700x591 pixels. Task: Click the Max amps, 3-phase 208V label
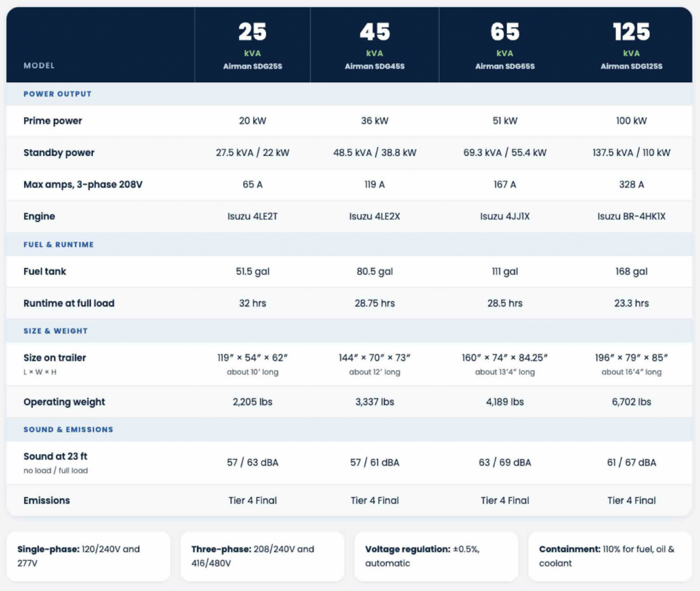coord(83,185)
